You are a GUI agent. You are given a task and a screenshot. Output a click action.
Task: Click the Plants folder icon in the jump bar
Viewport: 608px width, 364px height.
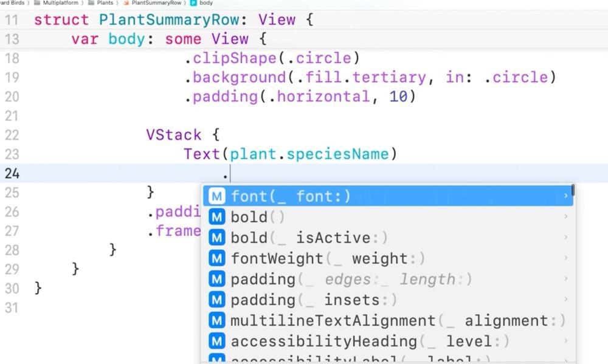tap(90, 3)
